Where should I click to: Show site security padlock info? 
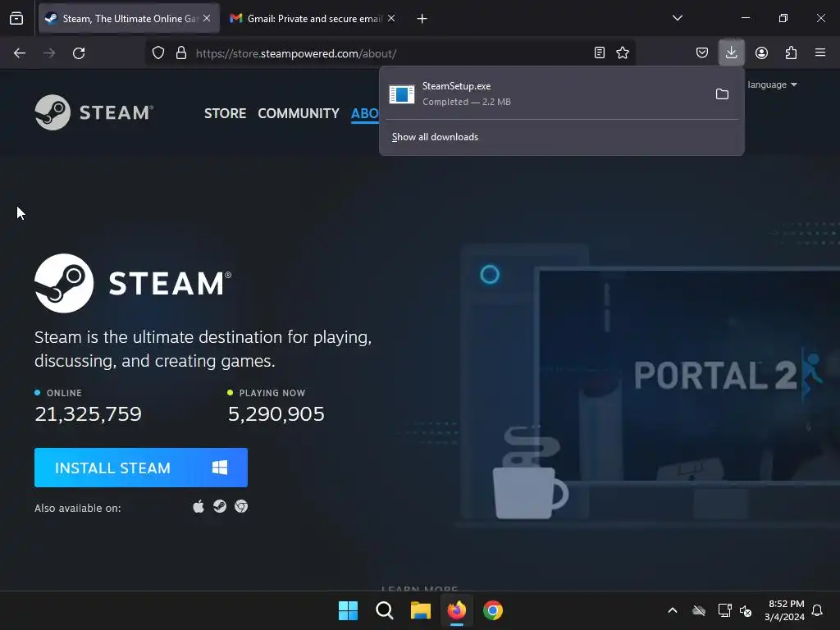[x=181, y=53]
